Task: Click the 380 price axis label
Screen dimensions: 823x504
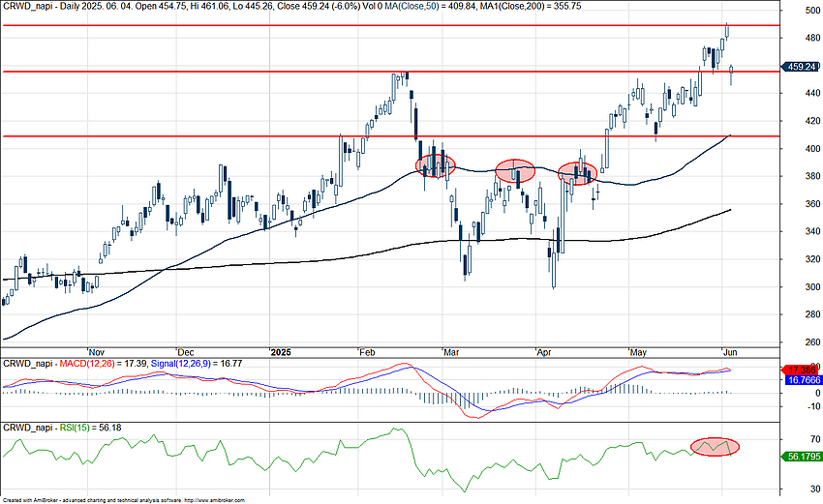Action: [813, 176]
